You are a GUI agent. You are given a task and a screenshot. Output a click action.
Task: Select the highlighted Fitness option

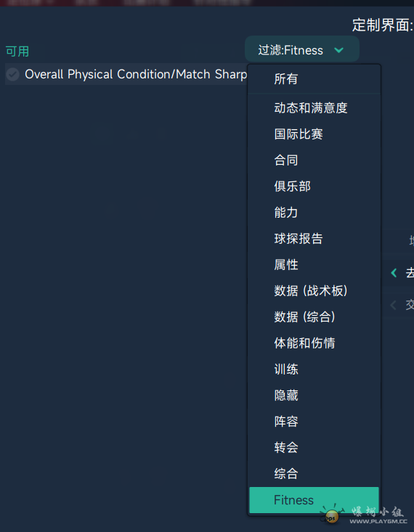(314, 500)
